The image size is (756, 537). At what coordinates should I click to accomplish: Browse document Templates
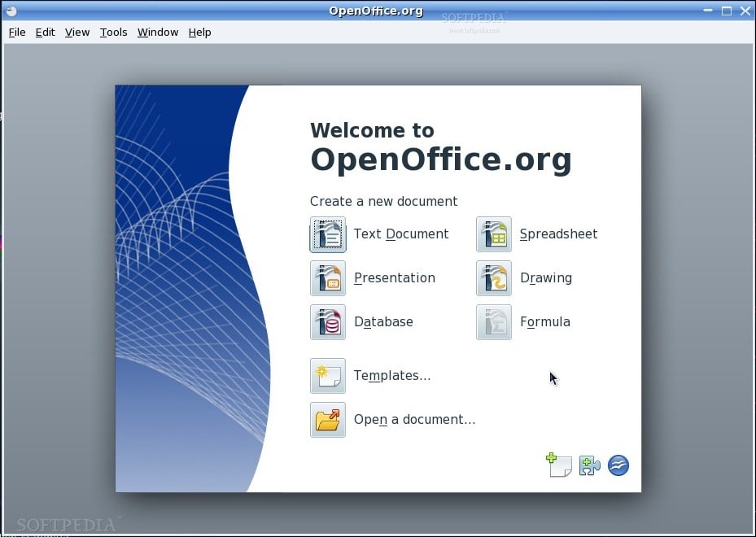327,376
